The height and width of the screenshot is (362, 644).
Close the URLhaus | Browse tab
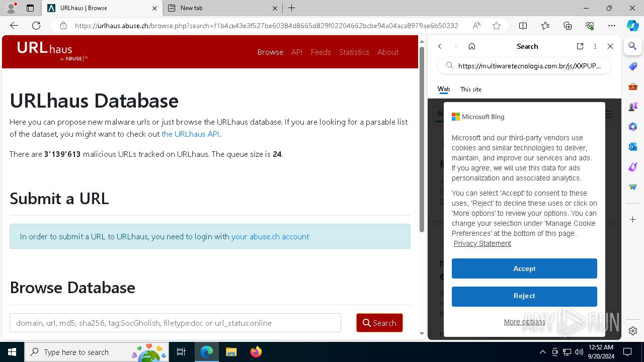(154, 8)
